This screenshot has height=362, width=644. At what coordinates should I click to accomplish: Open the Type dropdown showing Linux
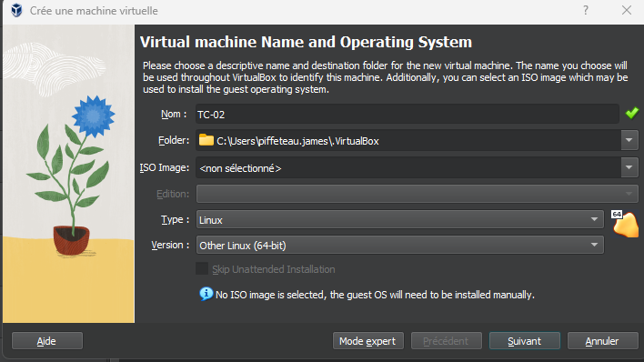click(x=399, y=219)
